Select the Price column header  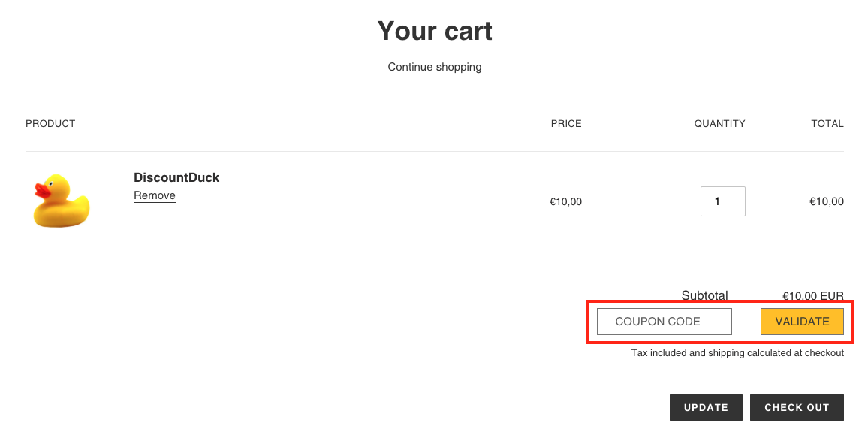[x=566, y=123]
